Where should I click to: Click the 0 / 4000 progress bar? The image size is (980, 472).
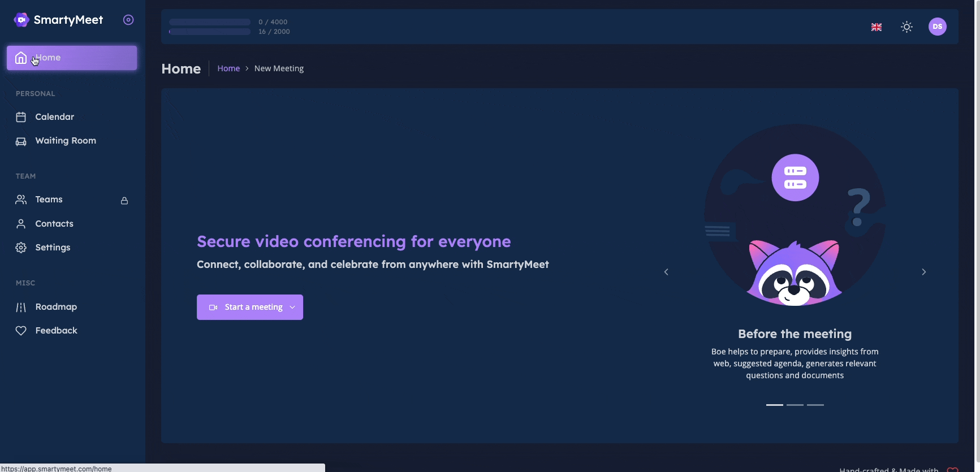click(x=210, y=22)
